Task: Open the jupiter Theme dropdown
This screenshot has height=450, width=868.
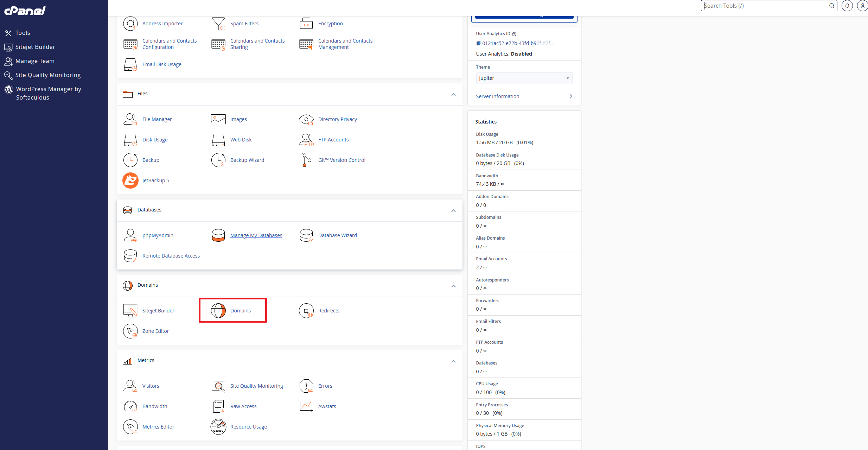Action: [x=524, y=78]
